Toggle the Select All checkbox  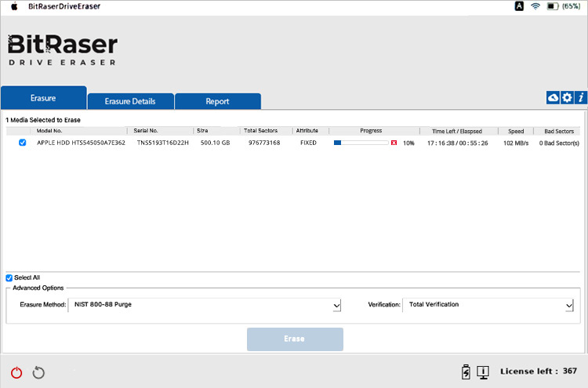coord(9,277)
